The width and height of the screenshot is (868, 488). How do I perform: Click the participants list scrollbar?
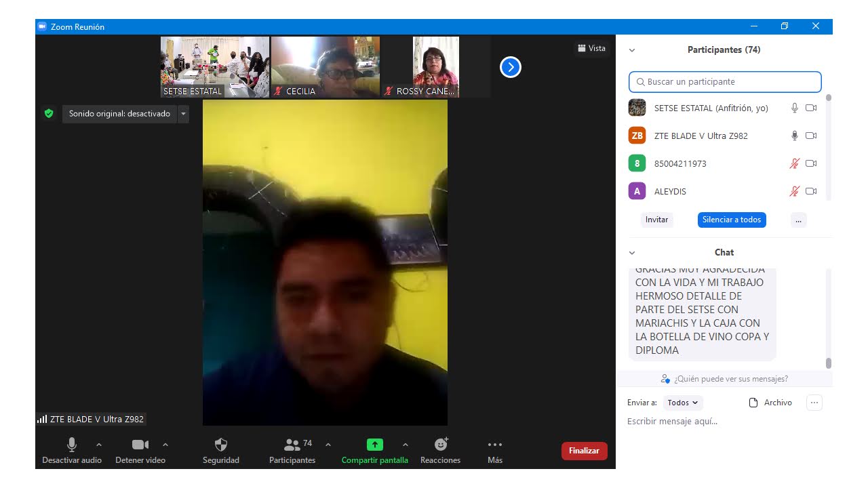point(828,148)
